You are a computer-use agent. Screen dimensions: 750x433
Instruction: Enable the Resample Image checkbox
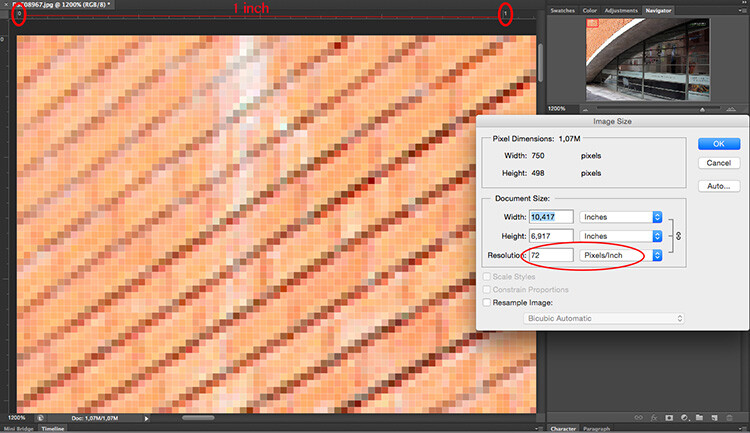point(487,301)
